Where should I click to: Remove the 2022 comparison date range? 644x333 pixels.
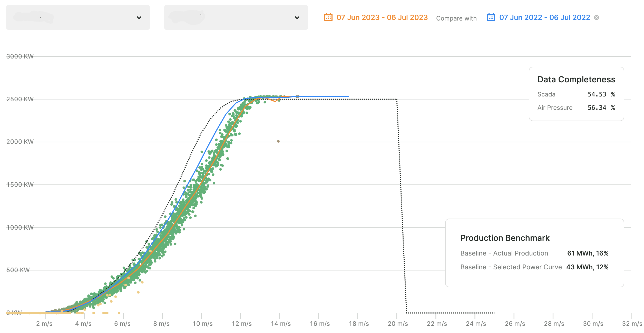[597, 17]
